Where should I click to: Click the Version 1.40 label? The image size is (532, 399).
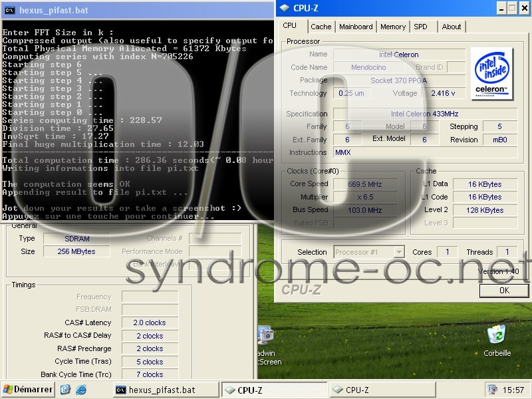click(x=498, y=271)
